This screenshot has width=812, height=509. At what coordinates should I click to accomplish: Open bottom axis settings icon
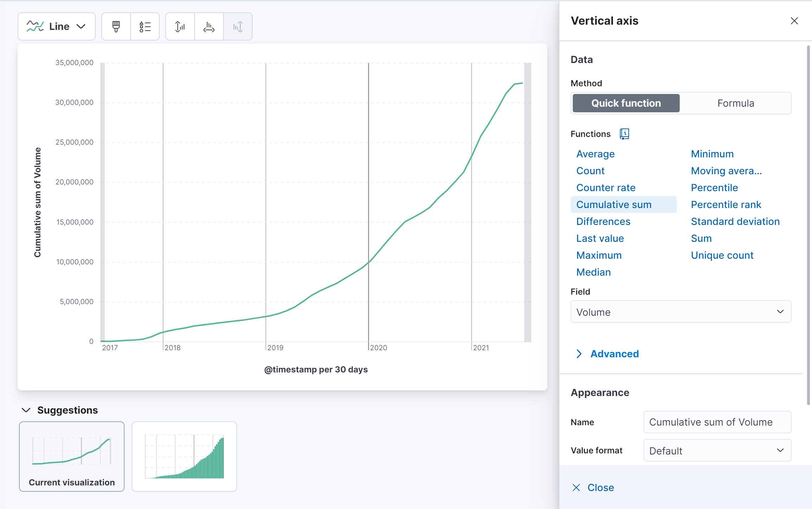coord(209,26)
